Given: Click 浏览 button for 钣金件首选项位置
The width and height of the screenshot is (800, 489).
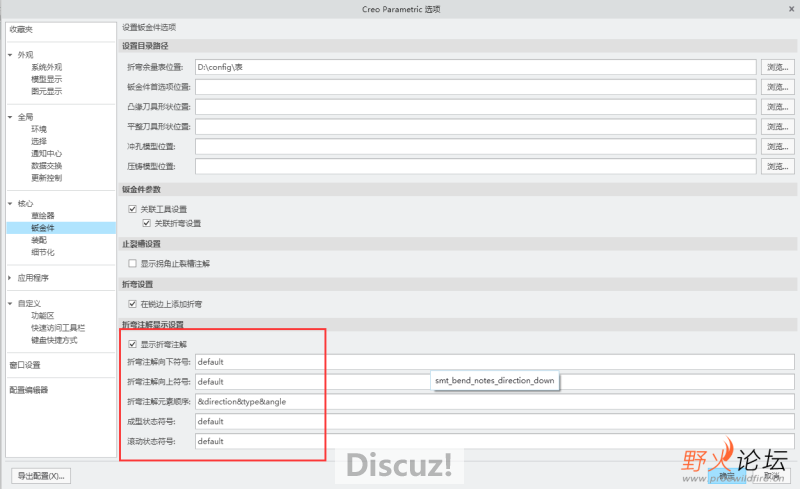Looking at the screenshot, I should [778, 87].
